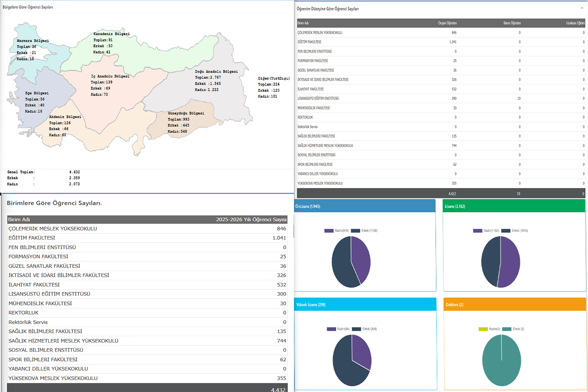Collapse the Öğrenim Düzeyine Göre panel
The width and height of the screenshot is (588, 392).
(582, 8)
